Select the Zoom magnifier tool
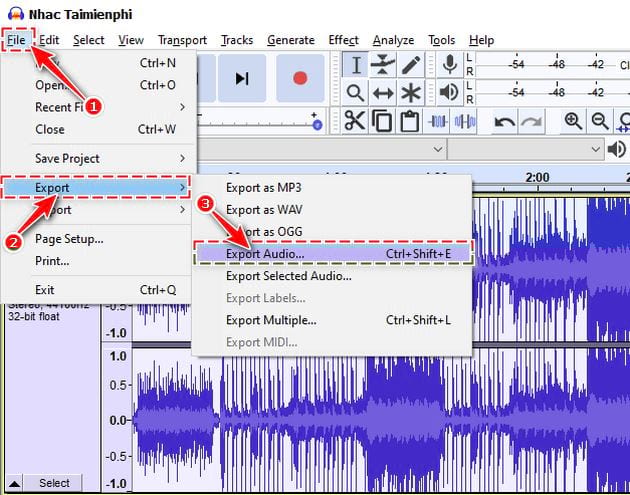The width and height of the screenshot is (630, 495). 355,93
